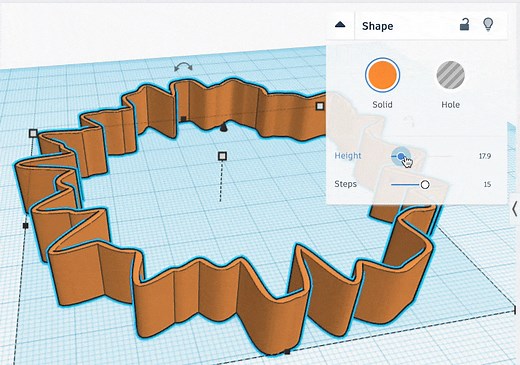This screenshot has width=520, height=365.
Task: Click the Height value 17.9
Action: point(485,156)
